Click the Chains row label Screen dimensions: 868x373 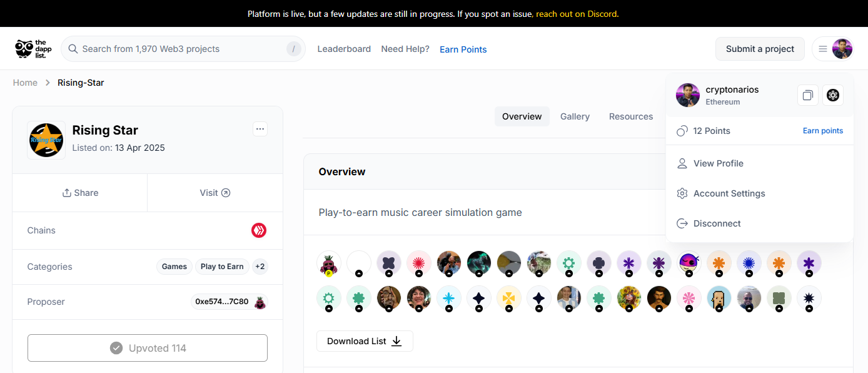tap(41, 230)
